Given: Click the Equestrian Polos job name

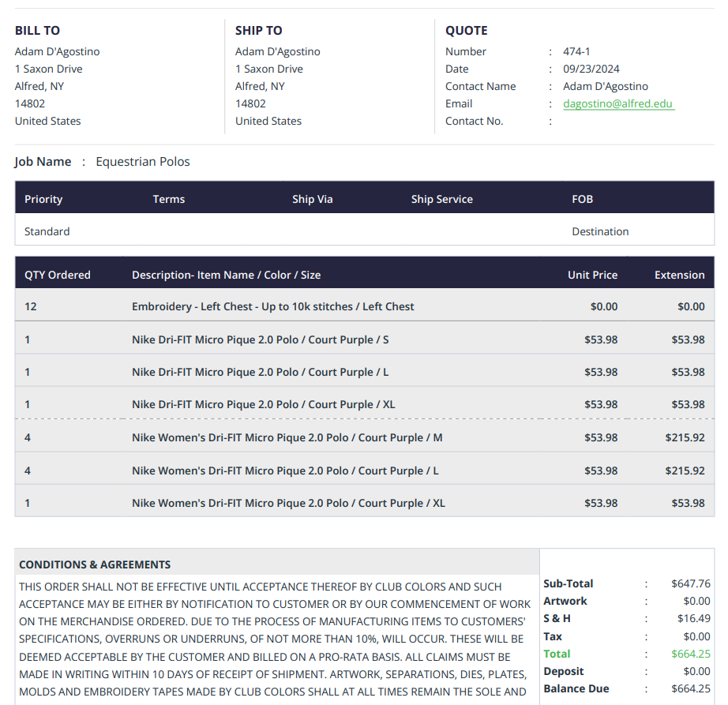Looking at the screenshot, I should point(143,162).
